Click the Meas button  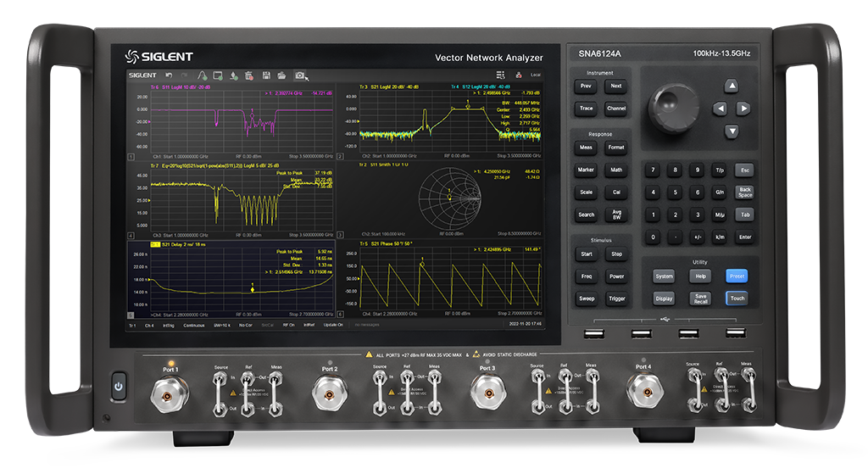coord(586,148)
